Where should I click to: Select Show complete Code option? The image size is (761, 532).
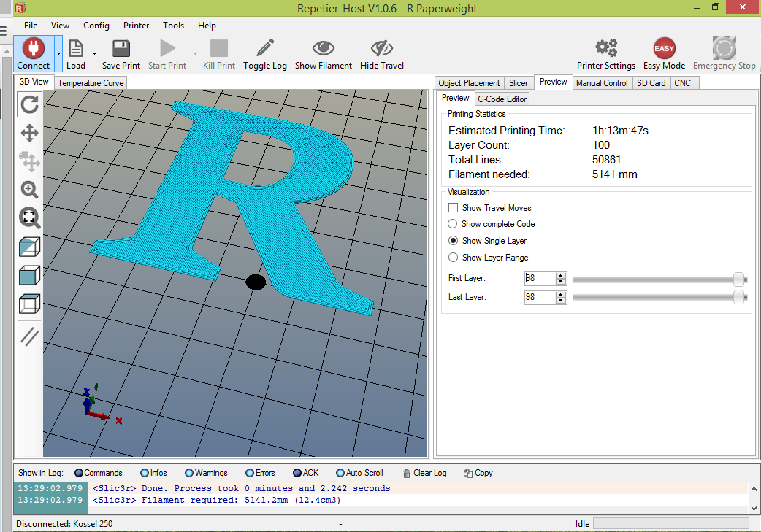point(453,223)
